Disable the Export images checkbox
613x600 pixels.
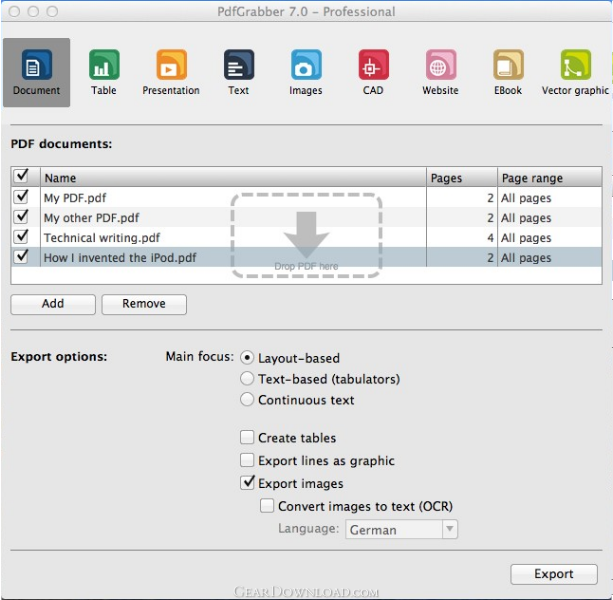pyautogui.click(x=247, y=483)
